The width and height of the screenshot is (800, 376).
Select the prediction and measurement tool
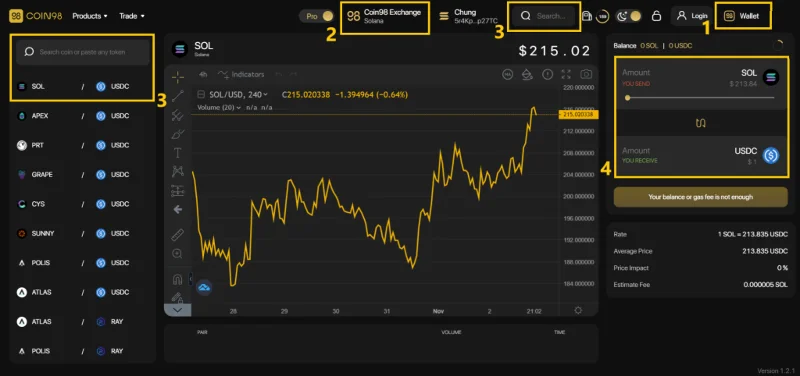tap(178, 190)
